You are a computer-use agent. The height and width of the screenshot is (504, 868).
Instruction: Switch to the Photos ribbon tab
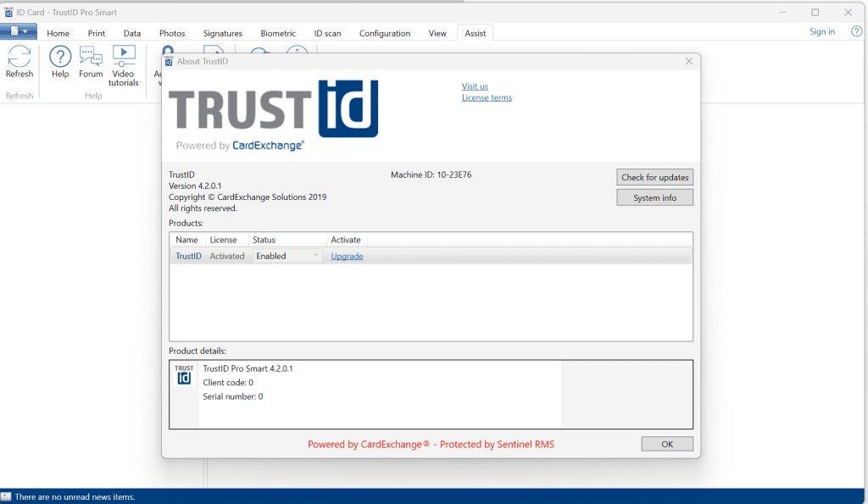point(172,33)
